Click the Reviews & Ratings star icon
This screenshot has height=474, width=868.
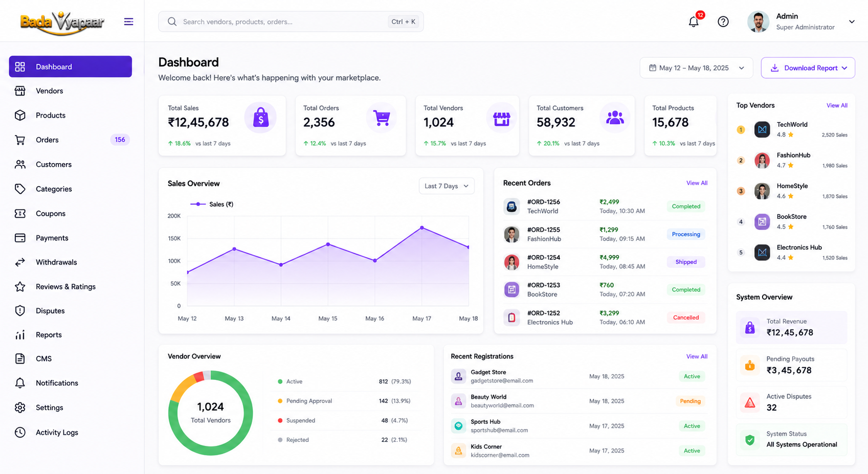click(x=20, y=286)
